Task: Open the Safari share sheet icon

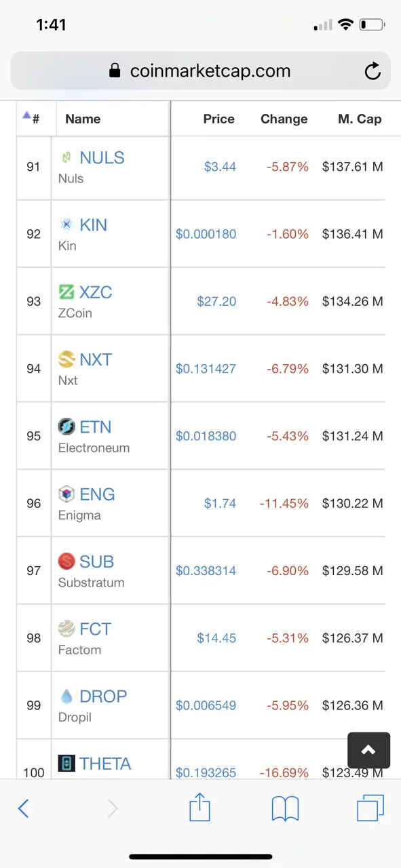Action: (x=199, y=808)
